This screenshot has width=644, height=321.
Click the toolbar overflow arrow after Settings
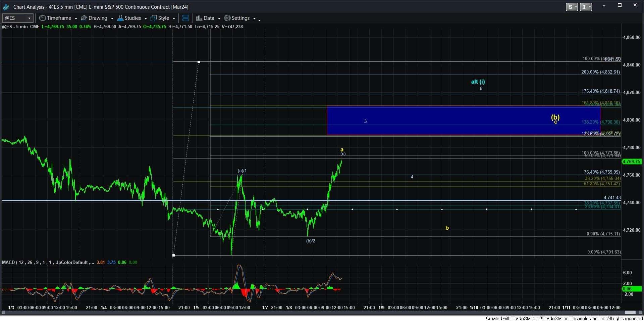click(x=259, y=20)
